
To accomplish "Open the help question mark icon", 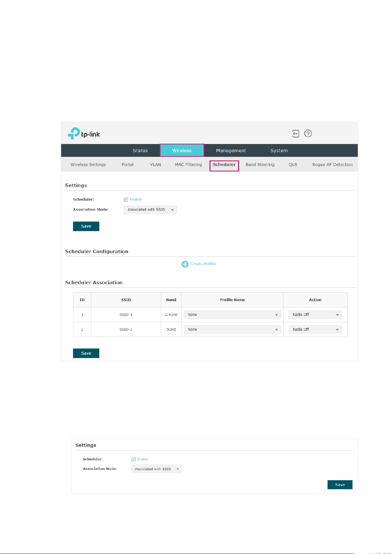I will pos(308,133).
